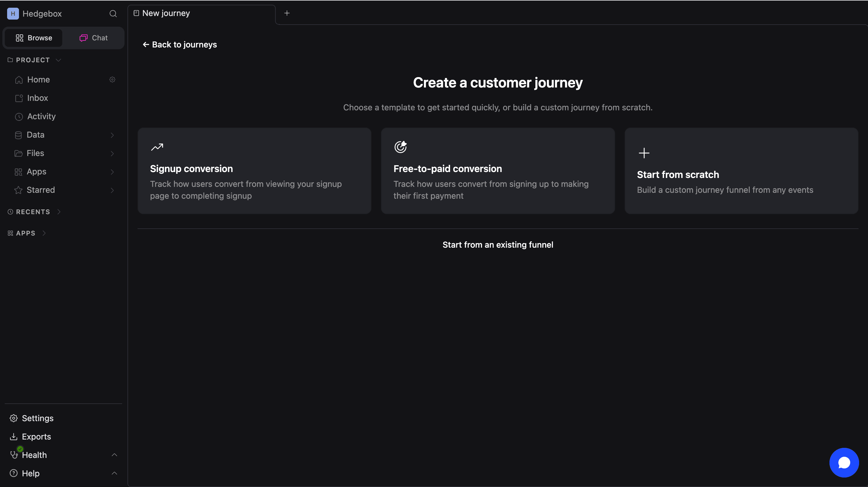Open the chat bubble in bottom-right corner
Viewport: 868px width, 487px height.
click(844, 462)
